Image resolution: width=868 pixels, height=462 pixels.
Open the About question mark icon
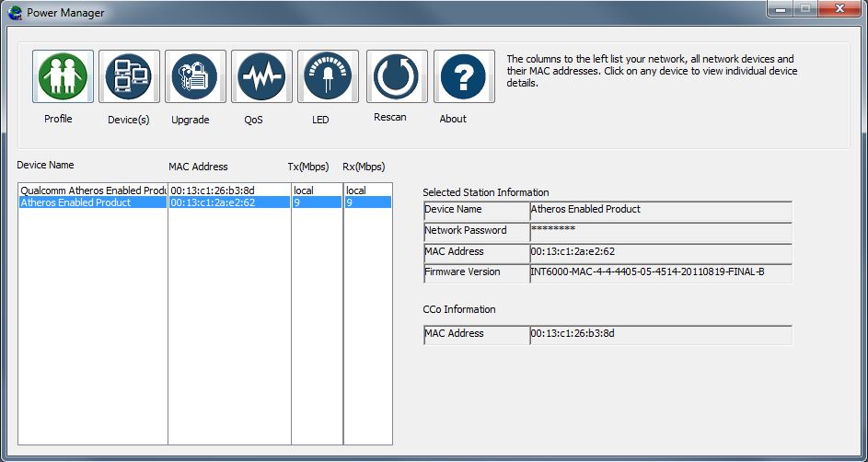point(464,76)
